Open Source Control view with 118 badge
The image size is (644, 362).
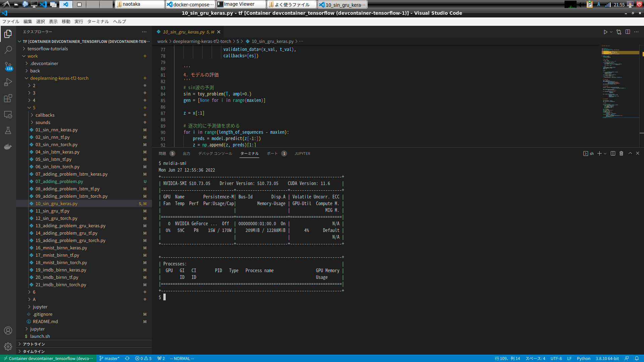[8, 66]
